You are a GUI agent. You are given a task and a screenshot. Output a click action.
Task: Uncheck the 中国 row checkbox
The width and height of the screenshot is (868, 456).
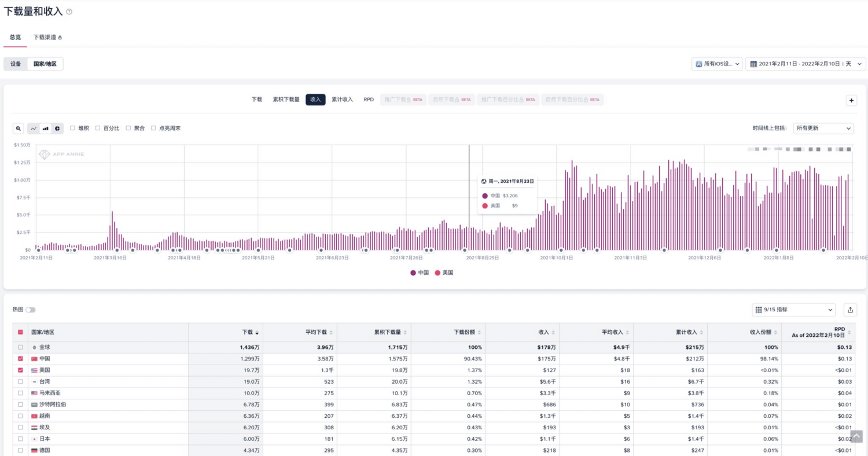point(20,359)
